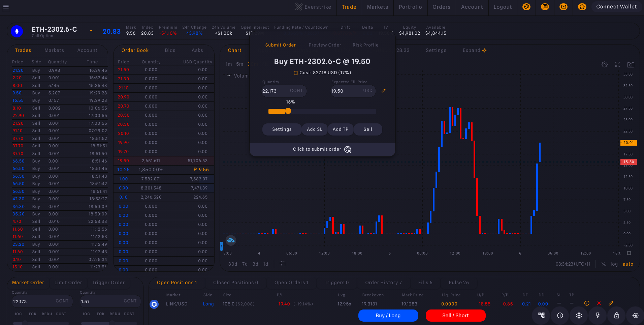Open messages with the envelope icon

(x=563, y=7)
